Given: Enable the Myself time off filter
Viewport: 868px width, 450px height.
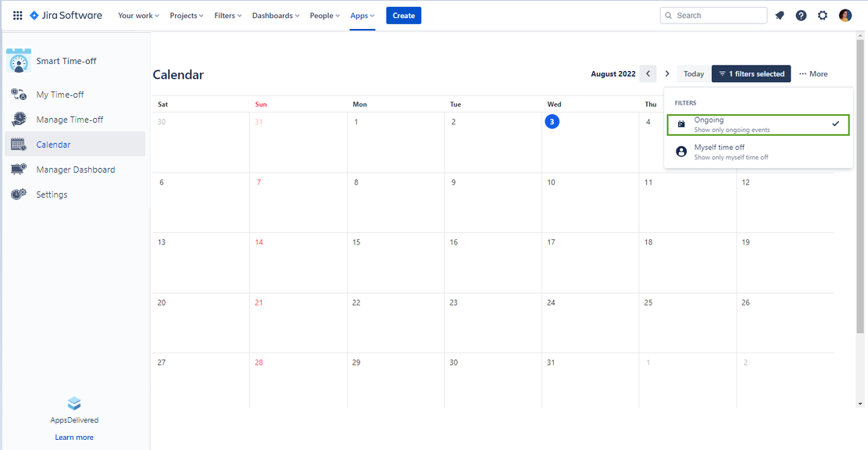Looking at the screenshot, I should click(757, 152).
